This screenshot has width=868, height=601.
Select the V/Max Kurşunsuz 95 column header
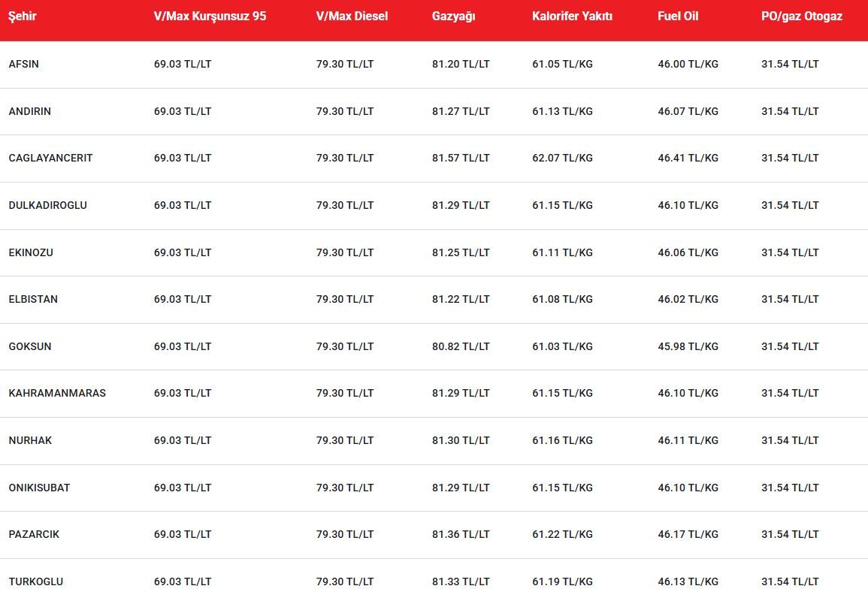tap(210, 16)
